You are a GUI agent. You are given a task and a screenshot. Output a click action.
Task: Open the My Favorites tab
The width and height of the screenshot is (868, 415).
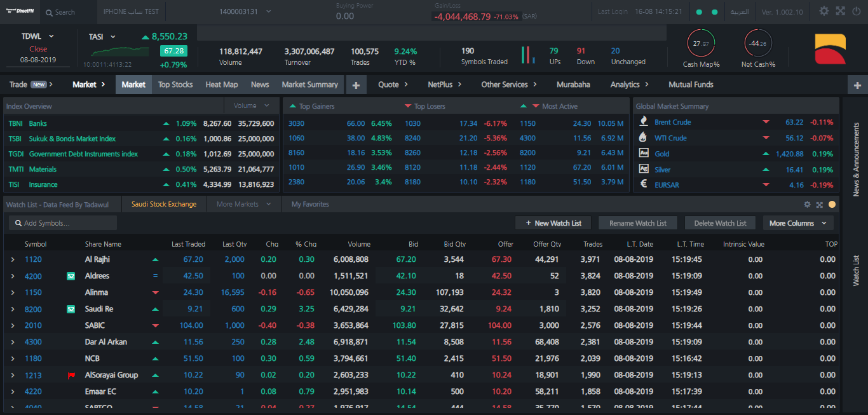[x=310, y=204]
